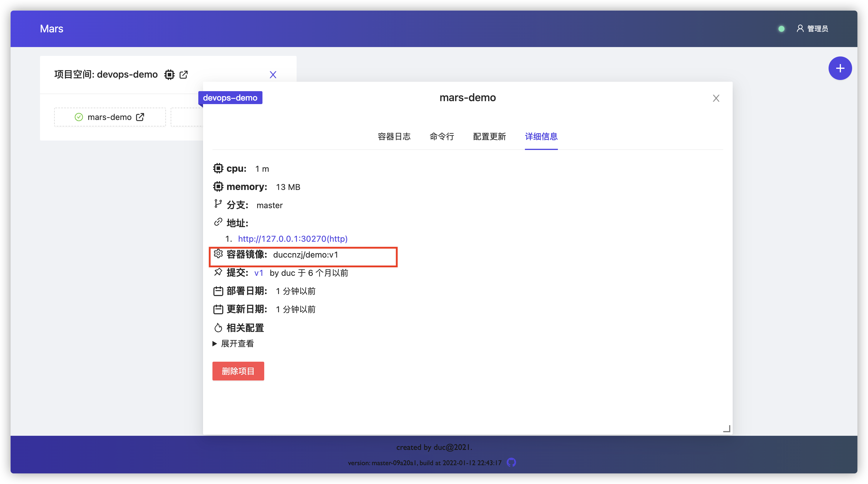The width and height of the screenshot is (868, 484).
Task: Switch to the 容器日志 tab
Action: point(394,136)
